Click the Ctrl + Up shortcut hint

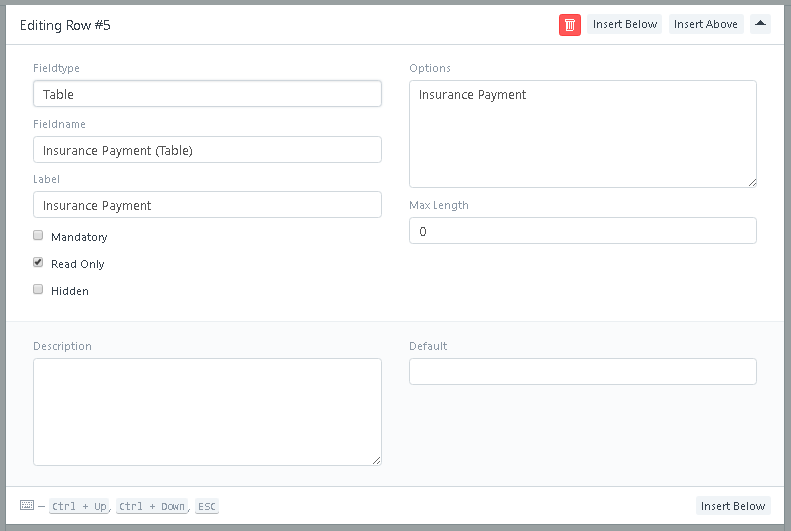tap(79, 506)
